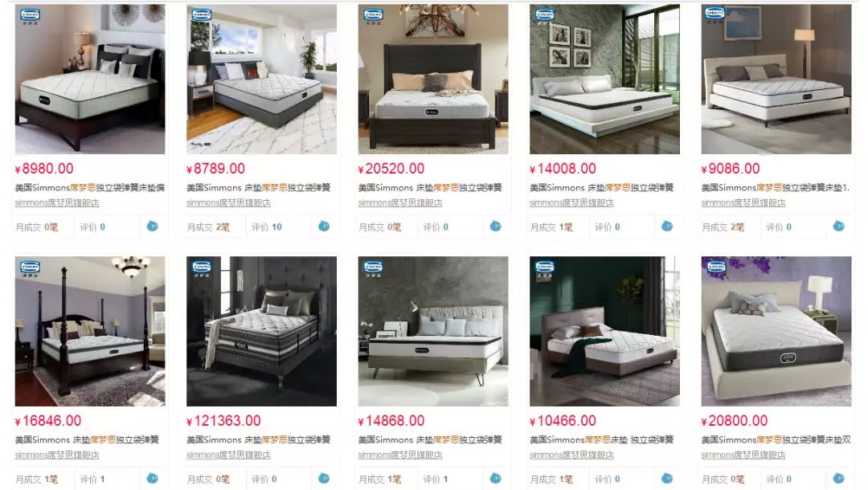Screen dimensions: 868x490
Task: Open the product title link for ¥9086.00 mattress
Action: 775,187
